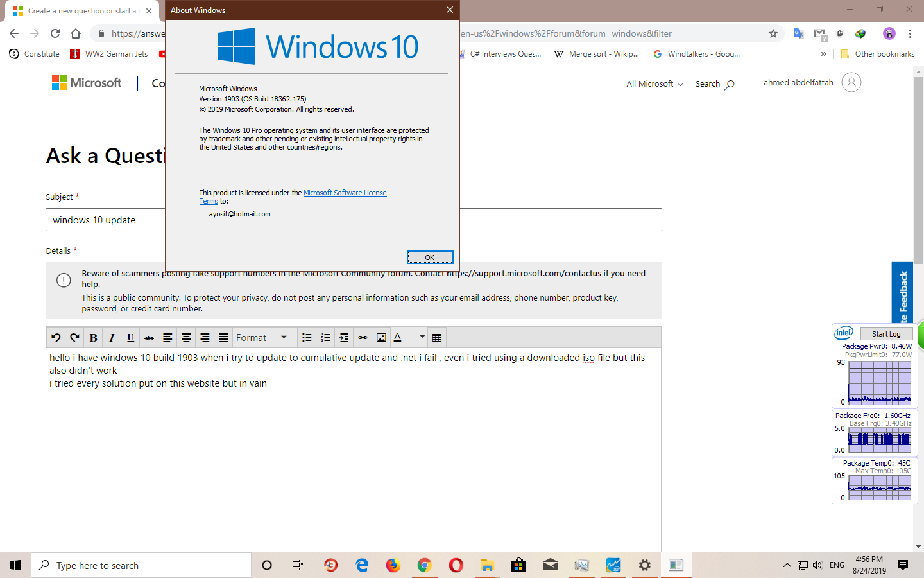
Task: Go to the Microsoft logo home link
Action: pos(87,83)
